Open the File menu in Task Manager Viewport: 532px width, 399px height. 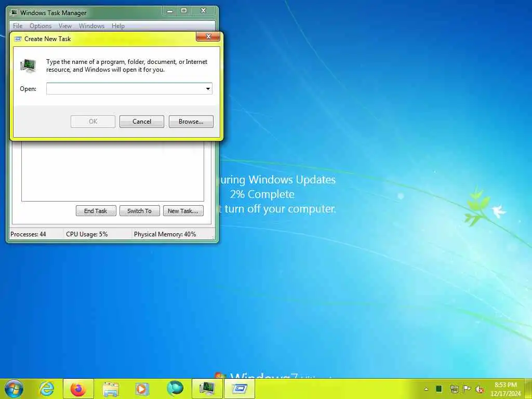(18, 26)
